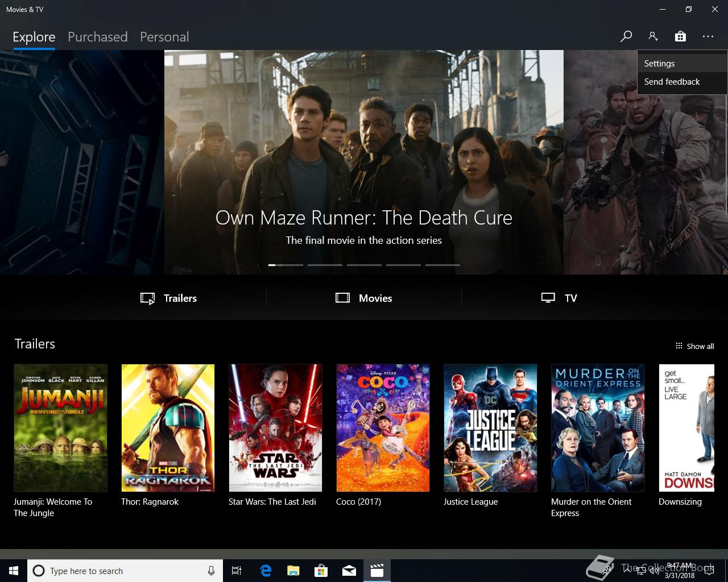The image size is (728, 582).
Task: Open the Trailers category button
Action: coord(169,298)
